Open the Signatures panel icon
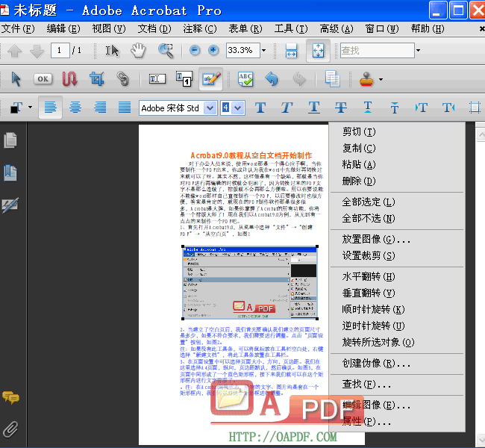Image resolution: width=485 pixels, height=448 pixels. 10,205
